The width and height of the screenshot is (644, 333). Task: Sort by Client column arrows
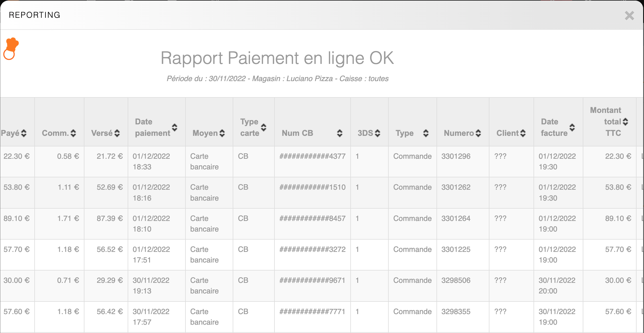[523, 133]
